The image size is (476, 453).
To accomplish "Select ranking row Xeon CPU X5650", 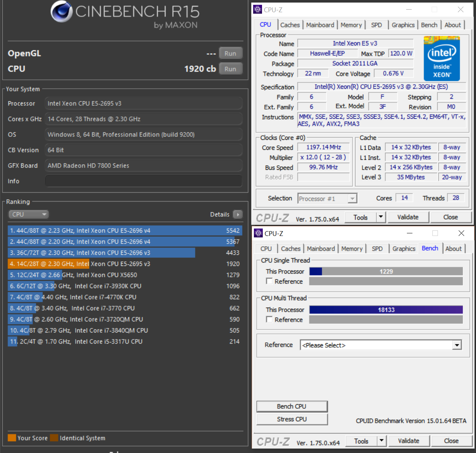I will point(125,275).
